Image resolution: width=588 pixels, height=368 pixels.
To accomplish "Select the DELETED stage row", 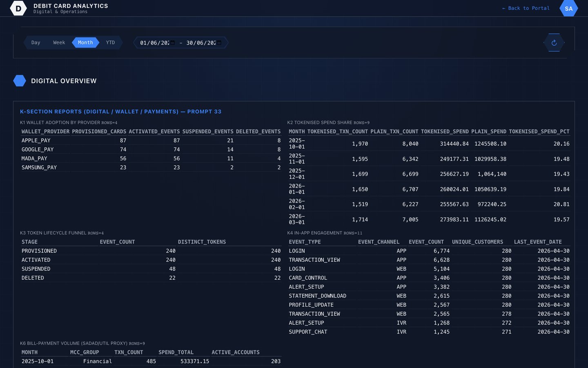I will [151, 278].
